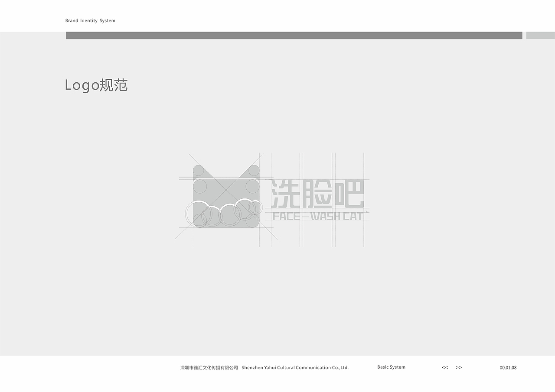Click the dark gray header bar

pyautogui.click(x=293, y=35)
